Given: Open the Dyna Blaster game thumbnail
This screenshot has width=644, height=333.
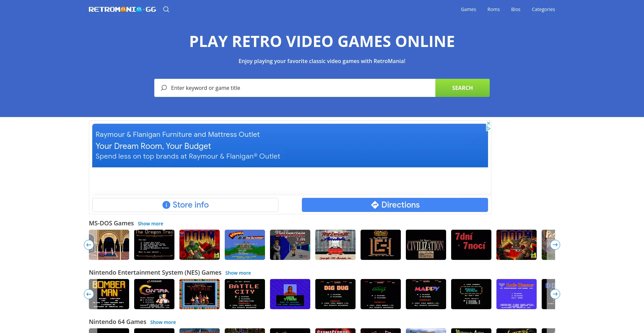Looking at the screenshot, I should [245, 245].
